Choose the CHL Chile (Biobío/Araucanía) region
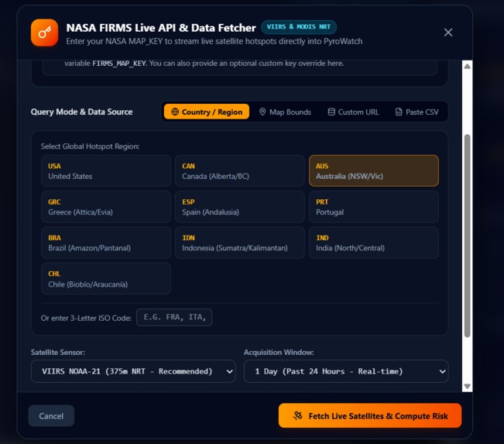Screen dimensions: 504x444 tap(106, 279)
